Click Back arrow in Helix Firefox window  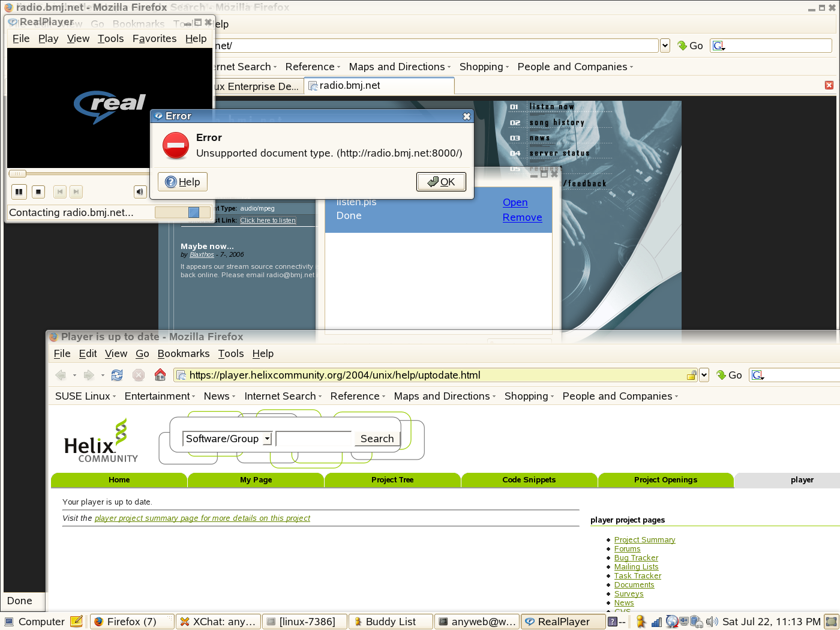click(x=61, y=375)
